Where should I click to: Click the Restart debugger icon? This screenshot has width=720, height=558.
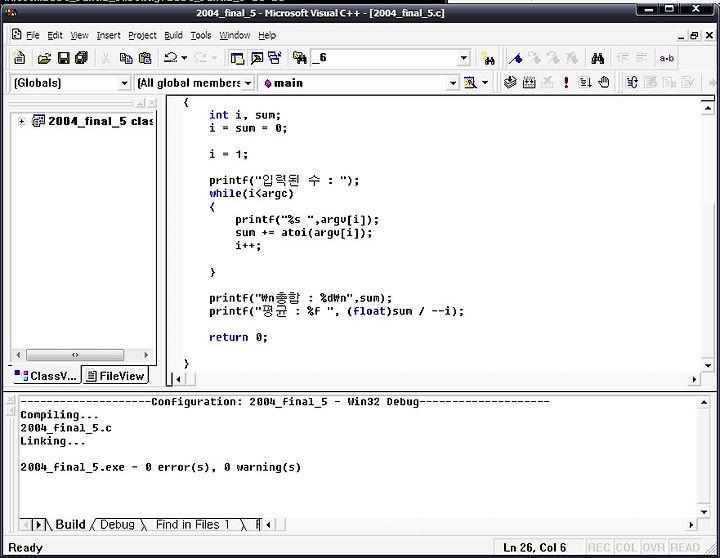(632, 83)
